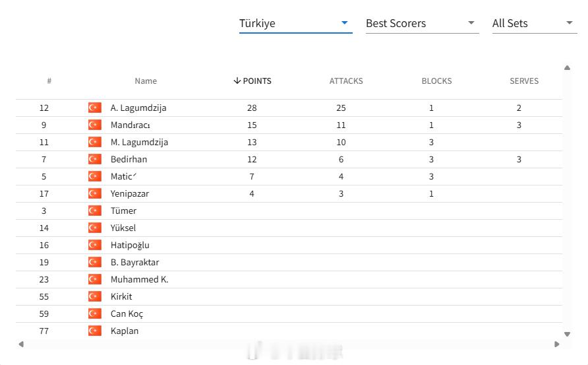The image size is (588, 365).
Task: Click the scroll down arrow icon
Action: pyautogui.click(x=567, y=334)
